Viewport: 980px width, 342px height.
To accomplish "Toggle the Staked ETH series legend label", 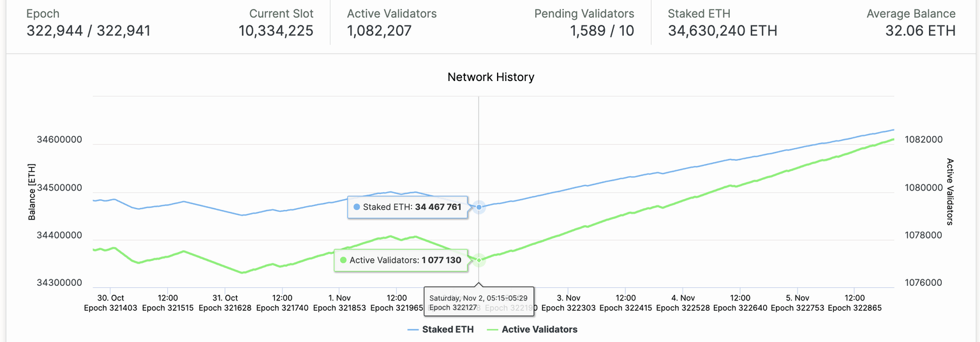I will click(448, 330).
